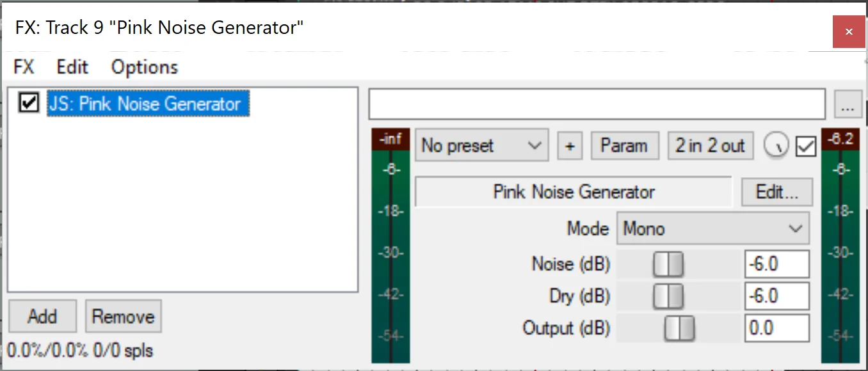
Task: Click the Add button
Action: pos(42,317)
